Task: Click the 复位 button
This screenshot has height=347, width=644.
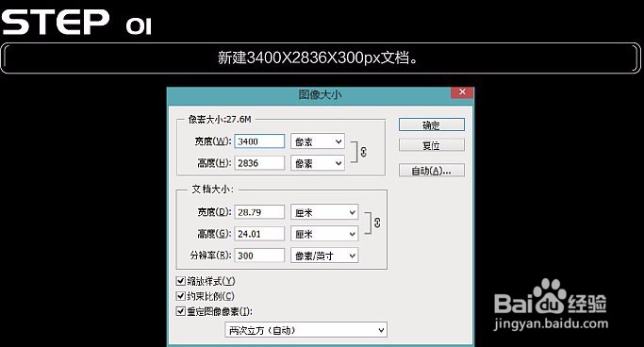Action: (431, 145)
